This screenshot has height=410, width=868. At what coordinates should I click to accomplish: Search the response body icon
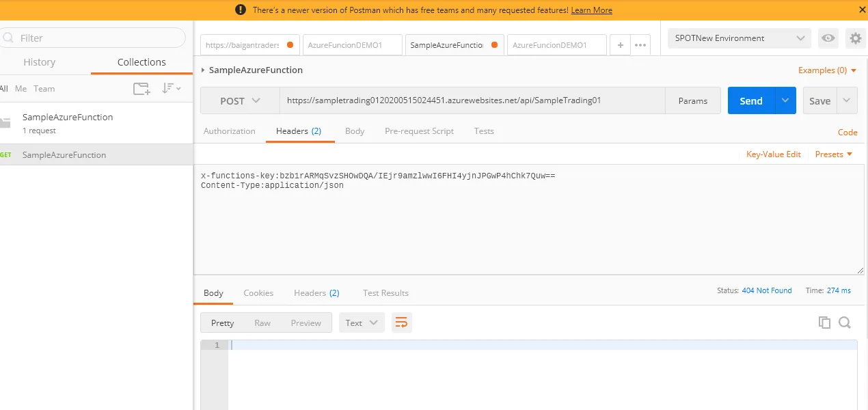845,323
